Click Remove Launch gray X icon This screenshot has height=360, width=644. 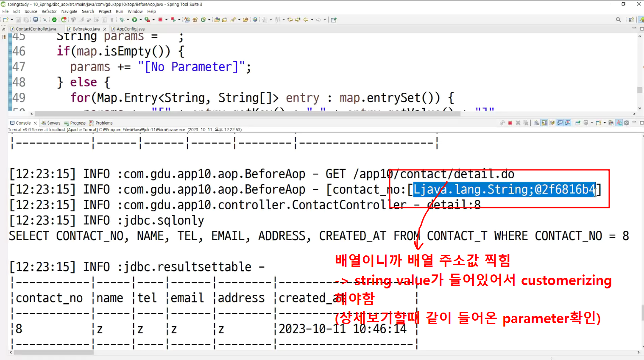pyautogui.click(x=518, y=123)
